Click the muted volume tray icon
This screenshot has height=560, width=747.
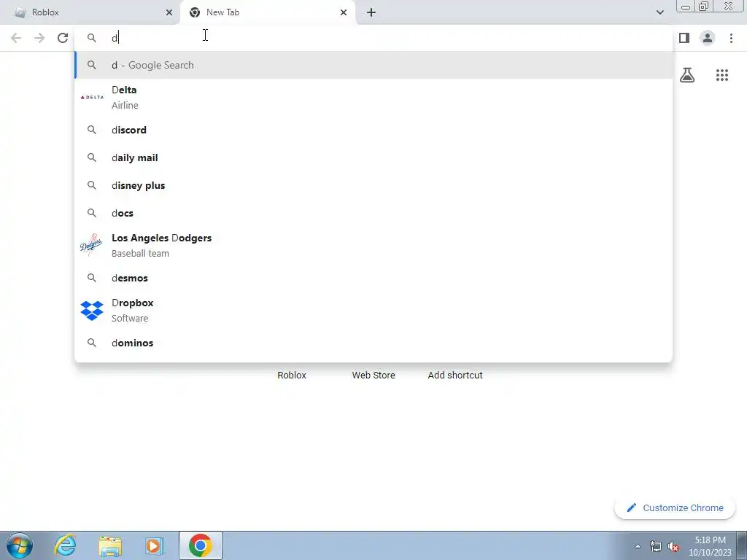pos(673,547)
